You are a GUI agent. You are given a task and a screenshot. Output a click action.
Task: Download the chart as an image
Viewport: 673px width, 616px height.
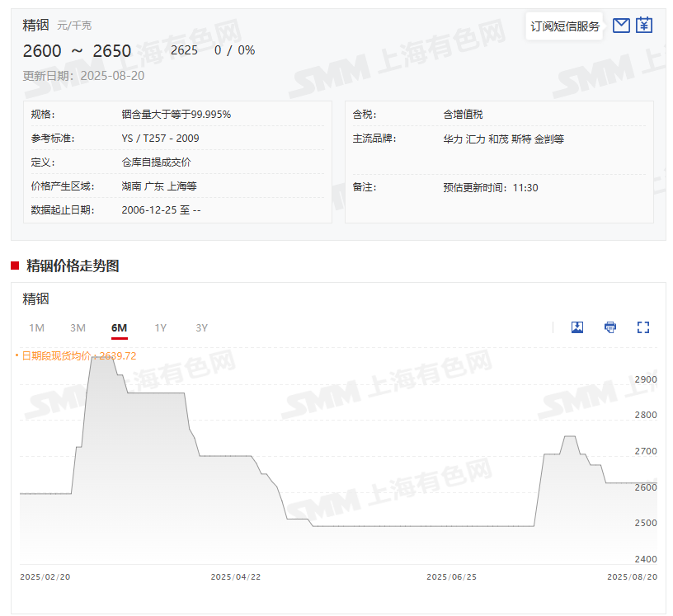coord(577,327)
